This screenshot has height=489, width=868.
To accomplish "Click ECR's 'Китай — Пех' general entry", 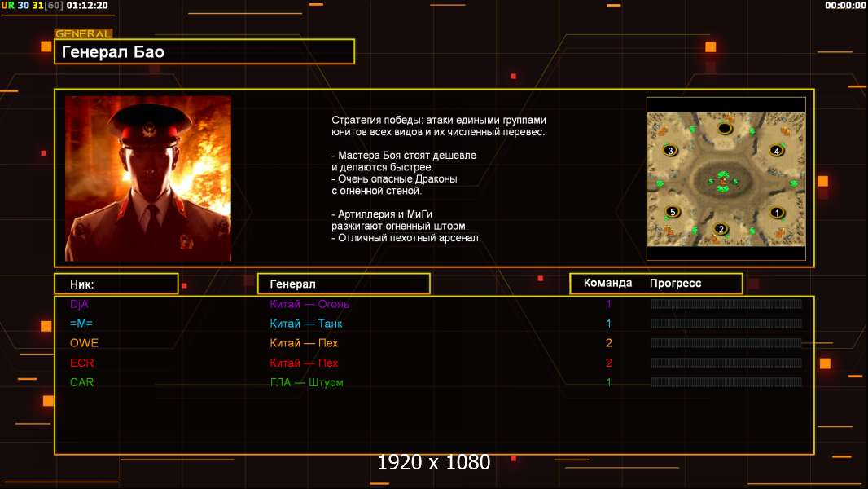I will [x=304, y=363].
